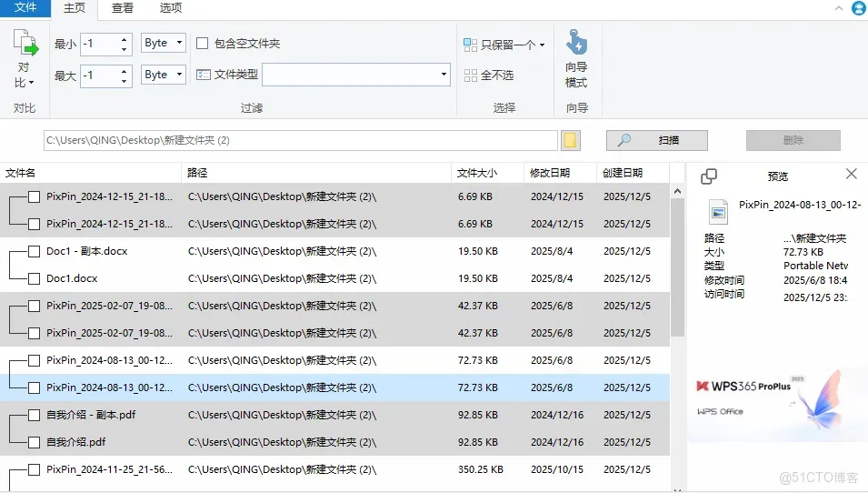The image size is (868, 493).
Task: Open the 对比 compare icon
Action: pyautogui.click(x=25, y=44)
